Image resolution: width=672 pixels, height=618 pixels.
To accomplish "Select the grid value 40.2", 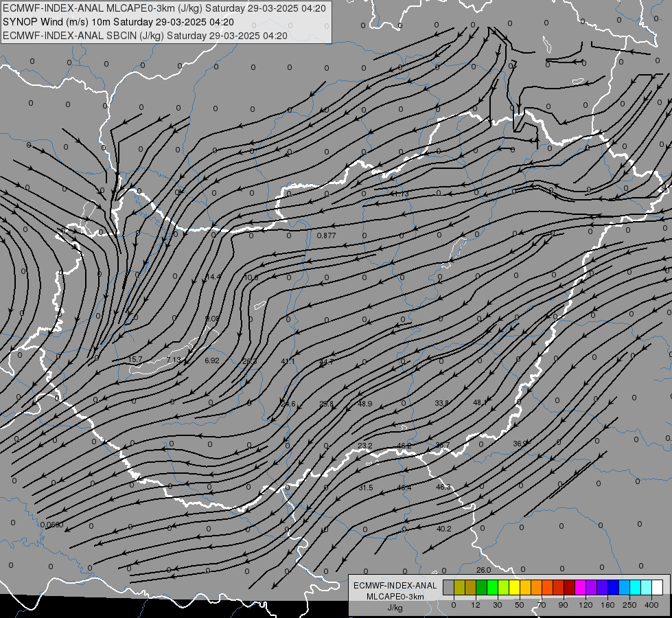I will click(443, 529).
